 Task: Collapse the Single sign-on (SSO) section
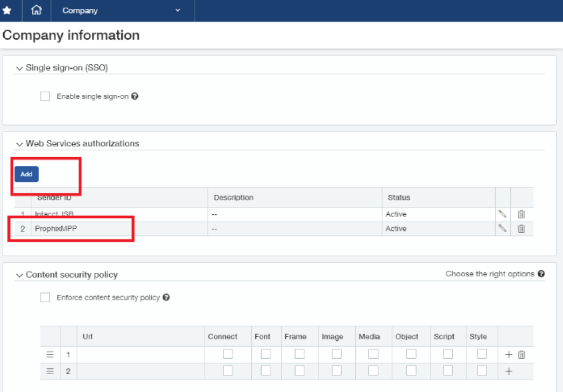tap(19, 68)
